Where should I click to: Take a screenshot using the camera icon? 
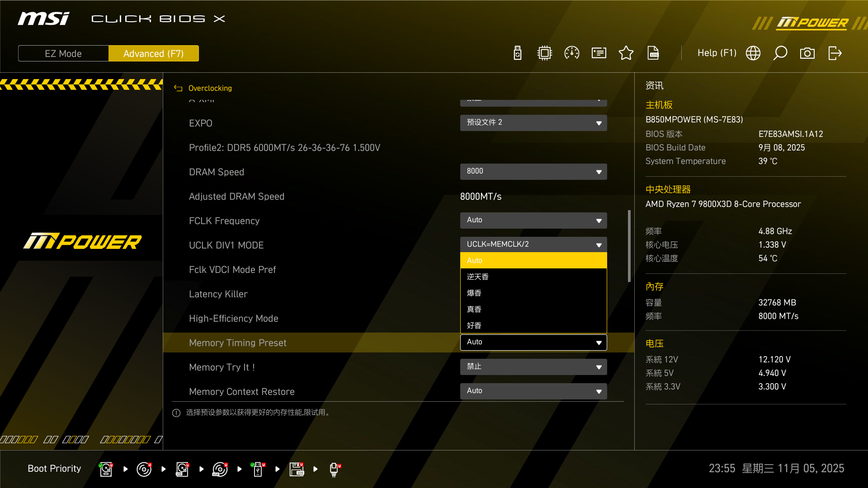(x=808, y=53)
